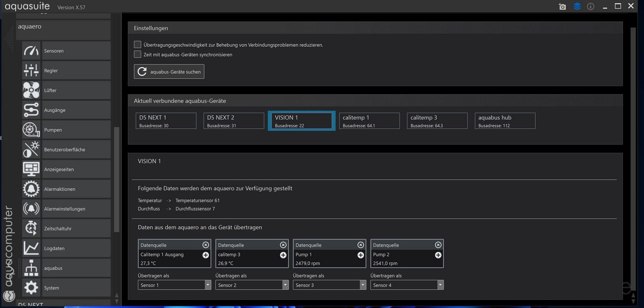Remove the Calitemp 1 Ausgang data source
This screenshot has width=644, height=308.
(x=206, y=245)
